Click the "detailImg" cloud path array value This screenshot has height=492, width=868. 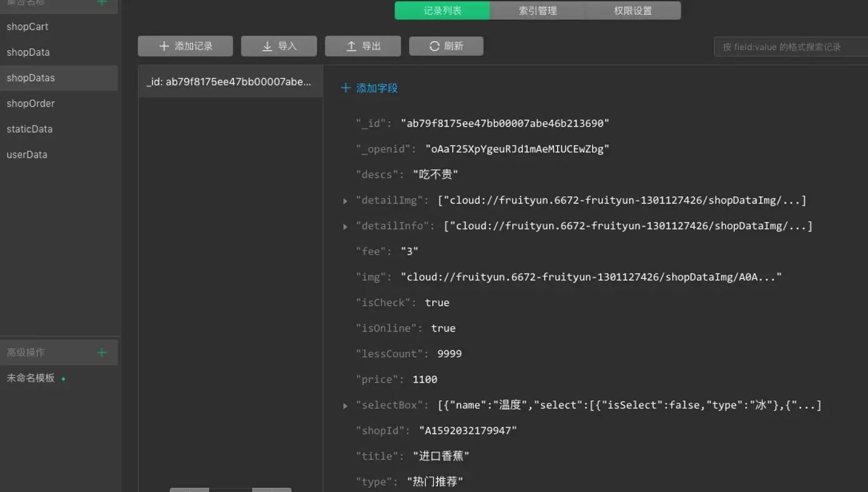tap(622, 200)
